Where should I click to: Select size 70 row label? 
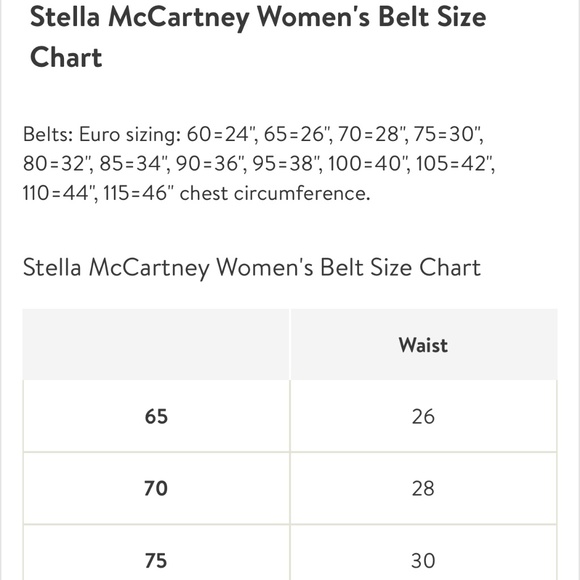click(156, 488)
